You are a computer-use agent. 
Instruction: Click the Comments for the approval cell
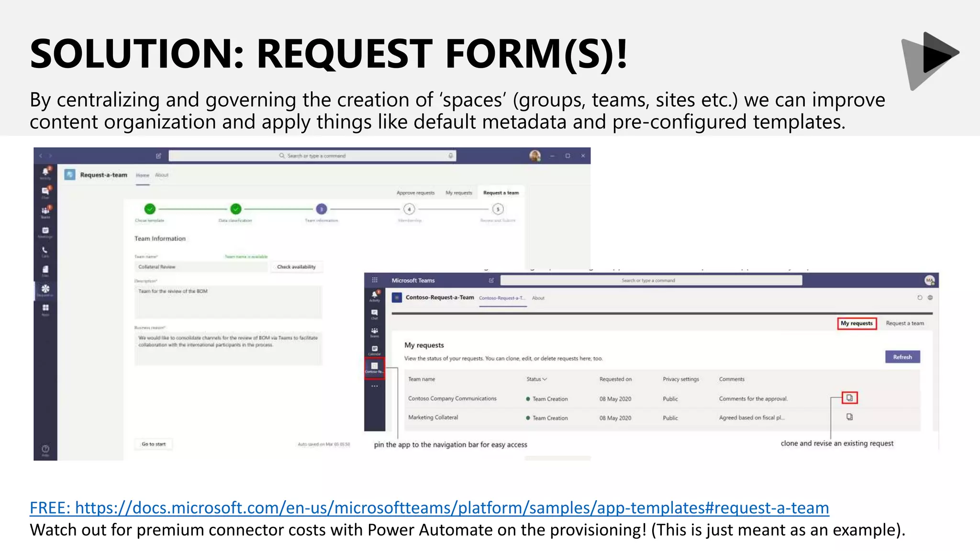click(x=753, y=399)
